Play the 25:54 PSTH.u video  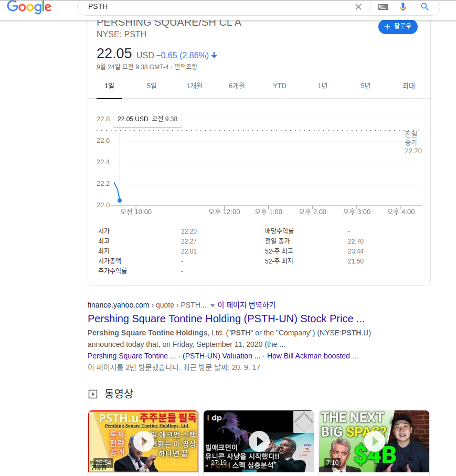click(x=143, y=441)
